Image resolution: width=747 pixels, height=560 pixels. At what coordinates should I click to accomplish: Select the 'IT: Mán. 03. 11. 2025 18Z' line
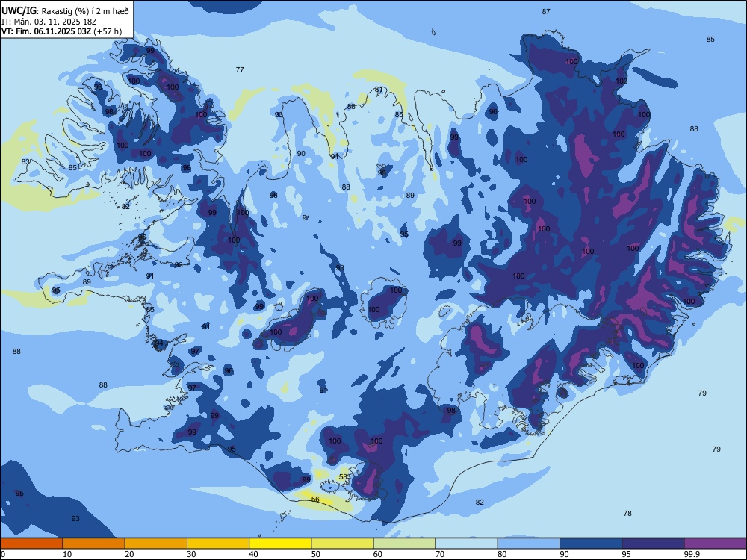pos(49,22)
